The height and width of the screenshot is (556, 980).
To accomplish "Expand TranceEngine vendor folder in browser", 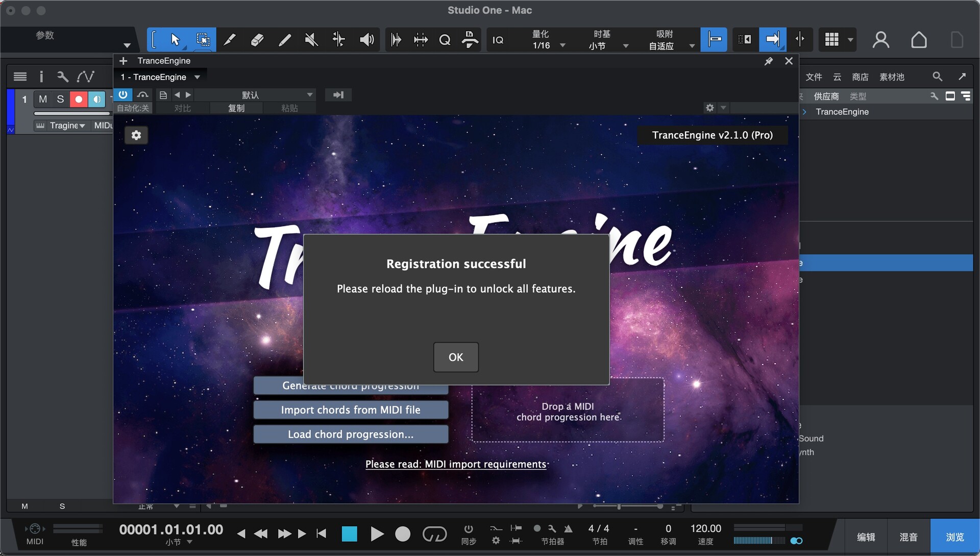I will pos(804,112).
